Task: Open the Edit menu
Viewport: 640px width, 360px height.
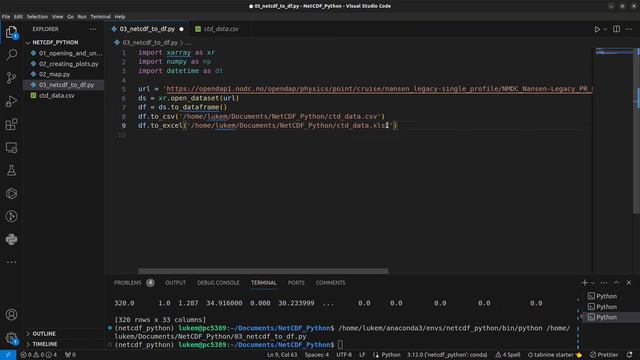Action: pyautogui.click(x=18, y=17)
